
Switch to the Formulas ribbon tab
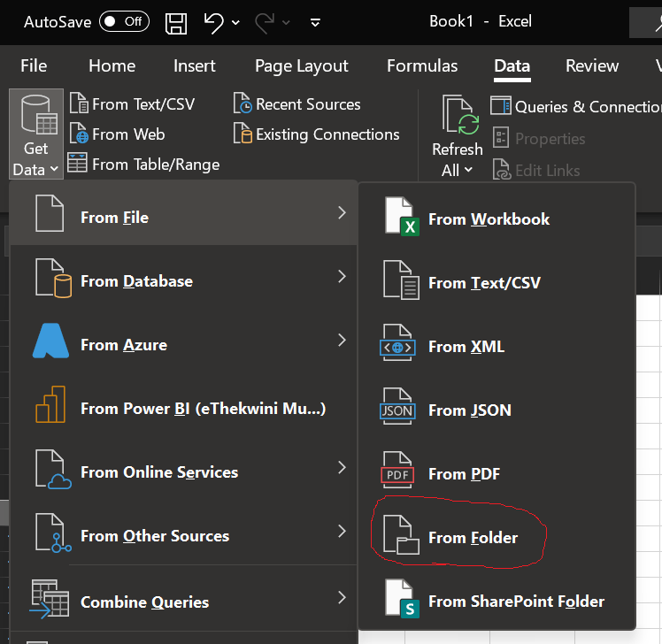pos(422,65)
